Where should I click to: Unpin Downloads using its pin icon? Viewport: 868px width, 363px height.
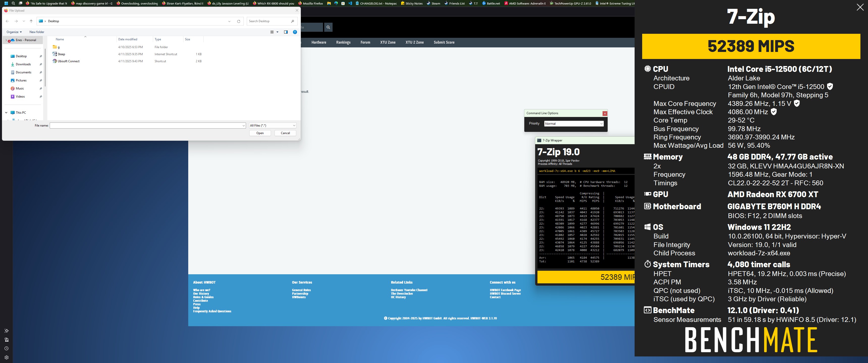(x=41, y=64)
